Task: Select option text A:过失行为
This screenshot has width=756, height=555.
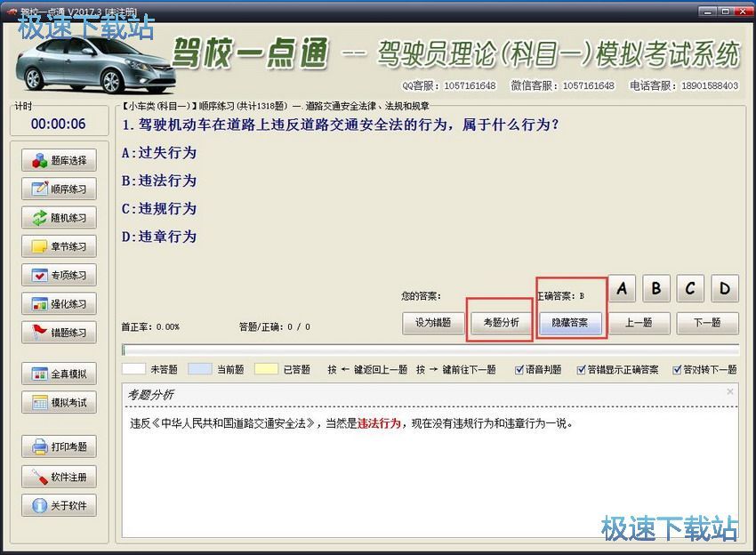Action: (x=159, y=153)
